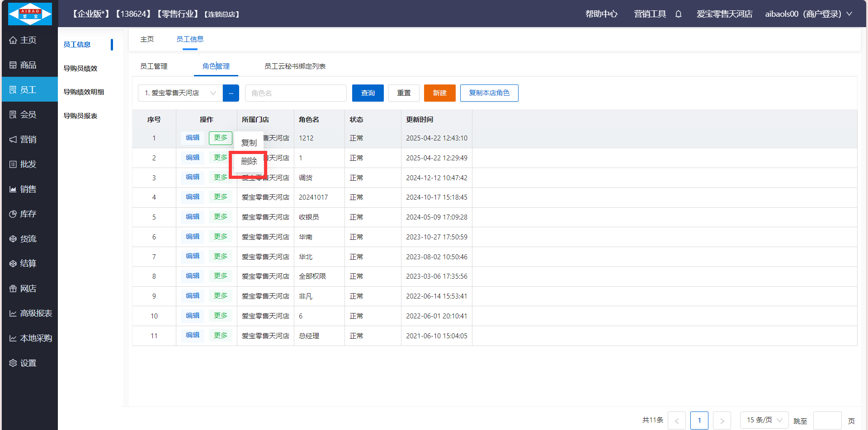The height and width of the screenshot is (430, 868).
Task: Focus the 跳至 page number field
Action: (x=827, y=421)
